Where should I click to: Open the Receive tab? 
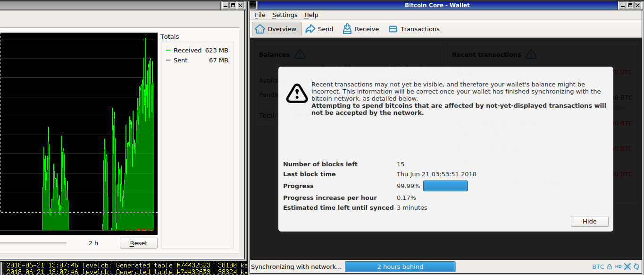tap(361, 29)
